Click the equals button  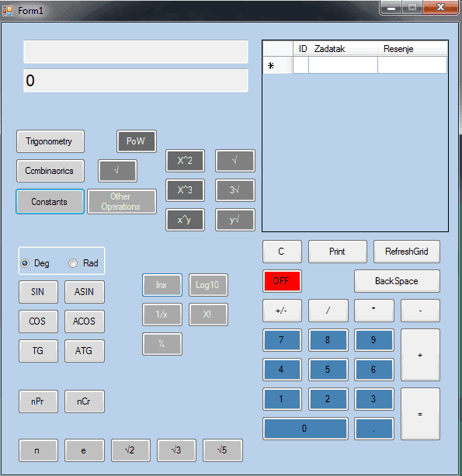pyautogui.click(x=420, y=414)
